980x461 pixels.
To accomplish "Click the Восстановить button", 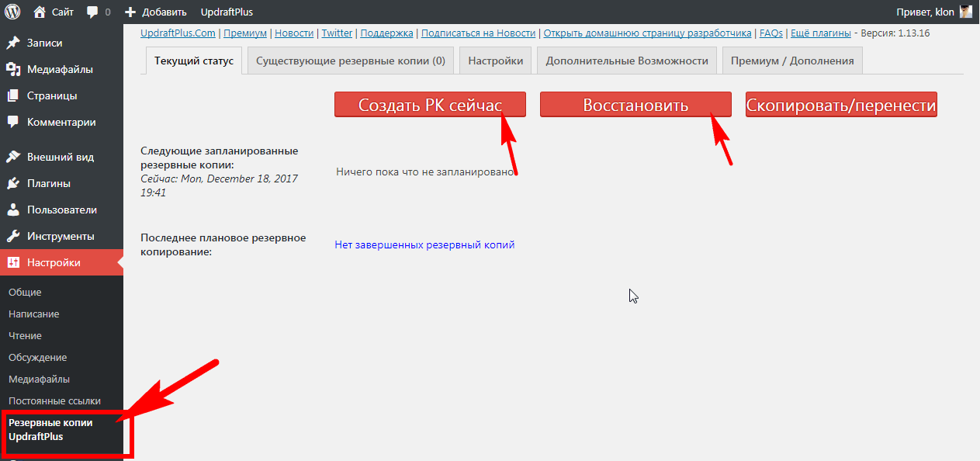I will coord(635,105).
